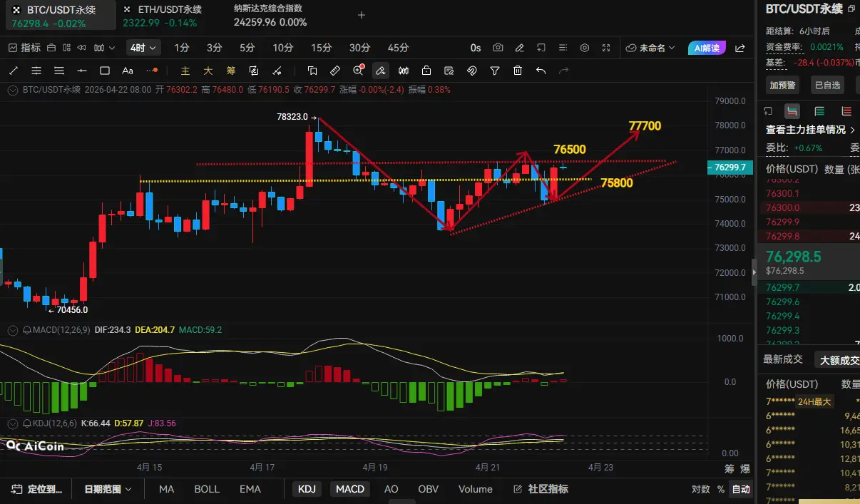Screen dimensions: 860x504
Task: Open the 指标 indicators menu
Action: tap(24, 48)
